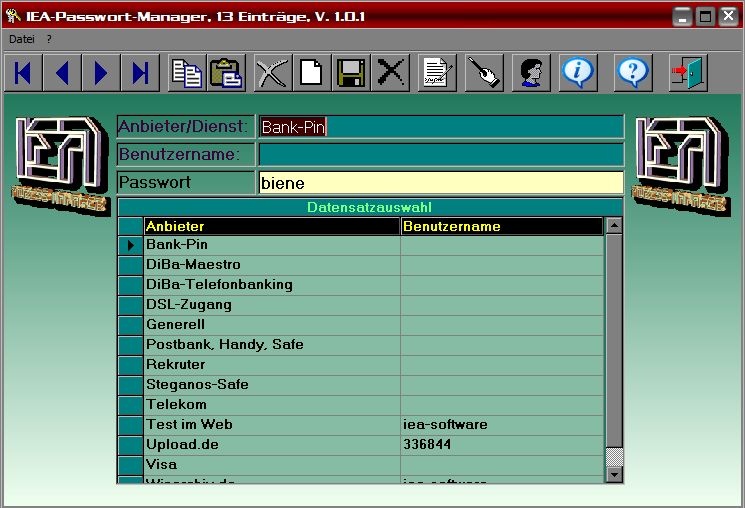
Task: Jump to the first record
Action: pos(24,73)
